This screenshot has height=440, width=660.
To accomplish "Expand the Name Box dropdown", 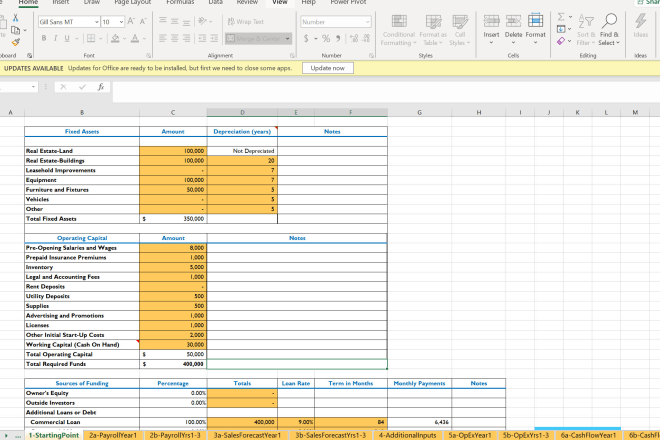I will pos(33,87).
